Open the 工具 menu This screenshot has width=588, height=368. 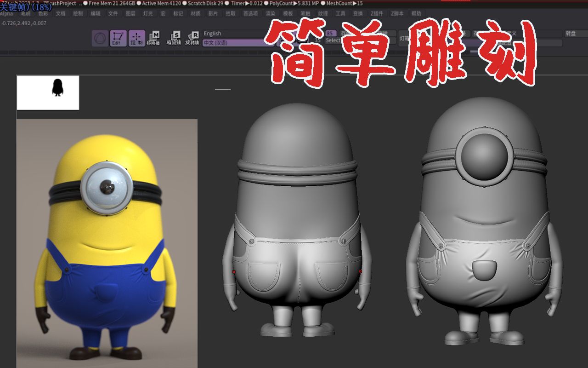(x=340, y=14)
